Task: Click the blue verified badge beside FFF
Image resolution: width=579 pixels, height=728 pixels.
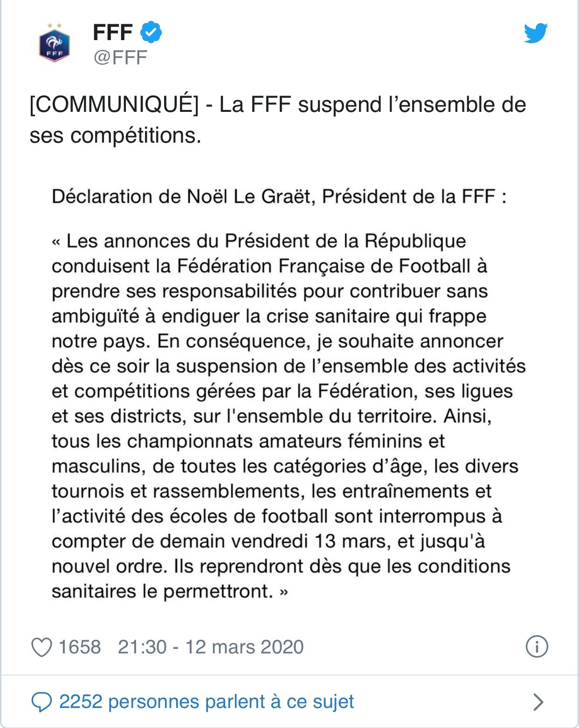Action: click(x=150, y=31)
